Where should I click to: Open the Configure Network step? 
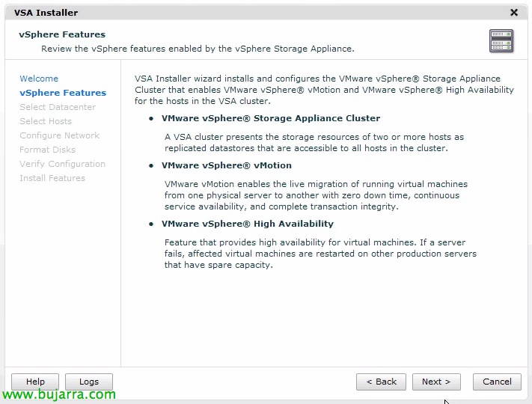coord(59,135)
